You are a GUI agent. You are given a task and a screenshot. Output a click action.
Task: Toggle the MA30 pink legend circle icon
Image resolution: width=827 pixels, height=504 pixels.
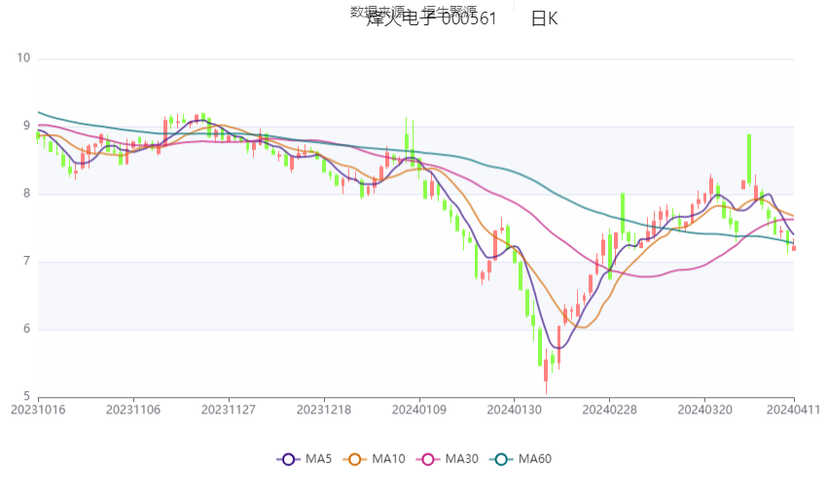(428, 458)
